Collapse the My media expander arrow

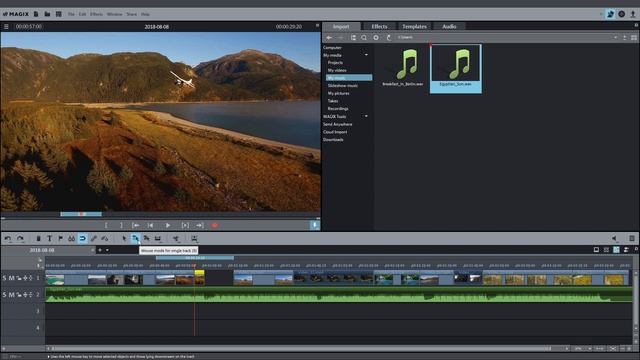[x=366, y=55]
